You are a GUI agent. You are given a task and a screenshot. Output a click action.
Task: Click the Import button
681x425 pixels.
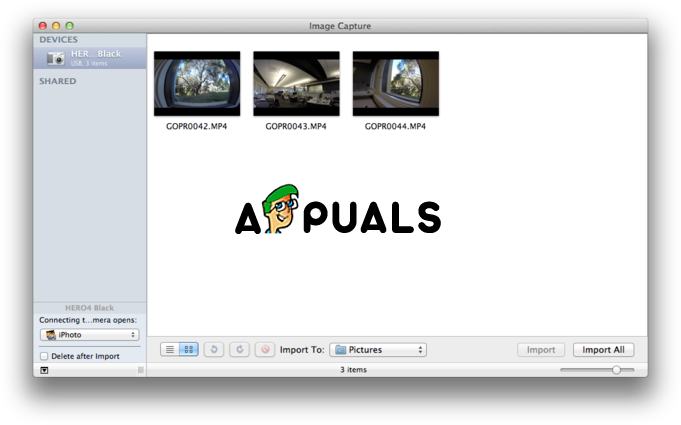[x=541, y=350]
